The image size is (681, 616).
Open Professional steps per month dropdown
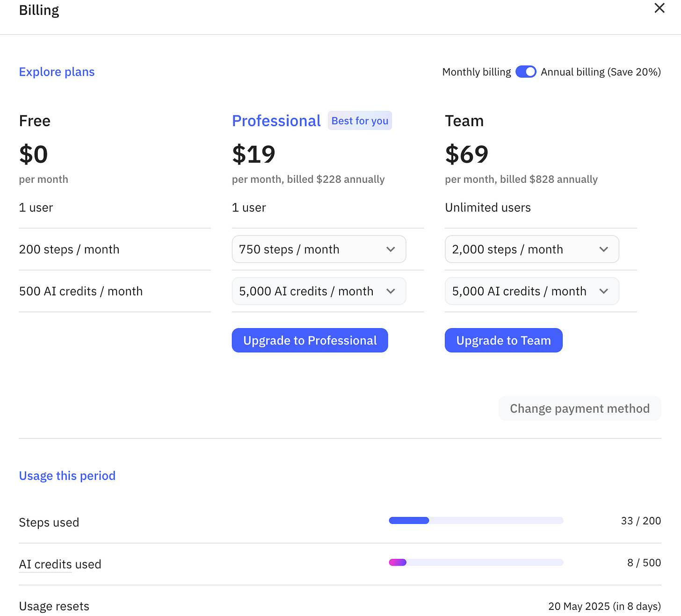[318, 249]
